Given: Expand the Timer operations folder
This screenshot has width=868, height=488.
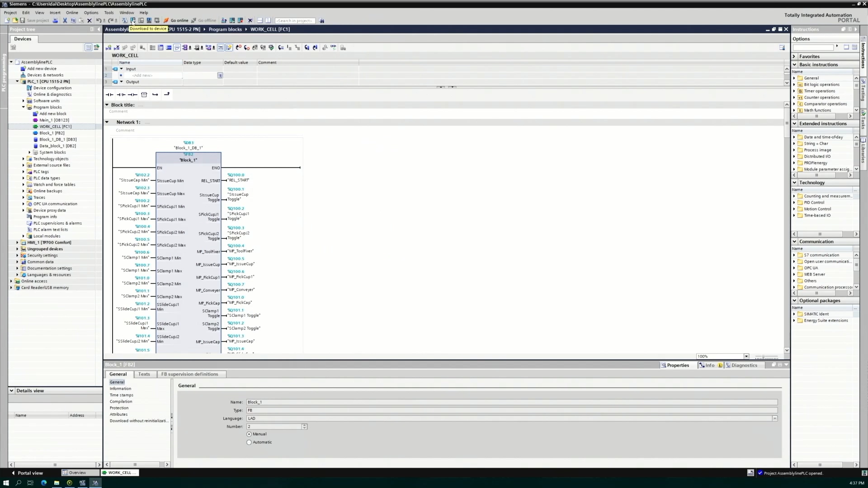Looking at the screenshot, I should [794, 91].
